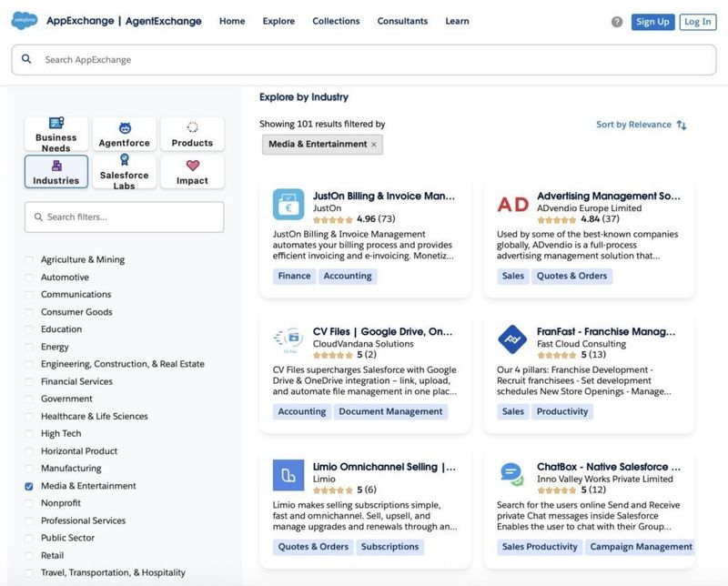
Task: Click the ChatBox star rating
Action: [557, 490]
